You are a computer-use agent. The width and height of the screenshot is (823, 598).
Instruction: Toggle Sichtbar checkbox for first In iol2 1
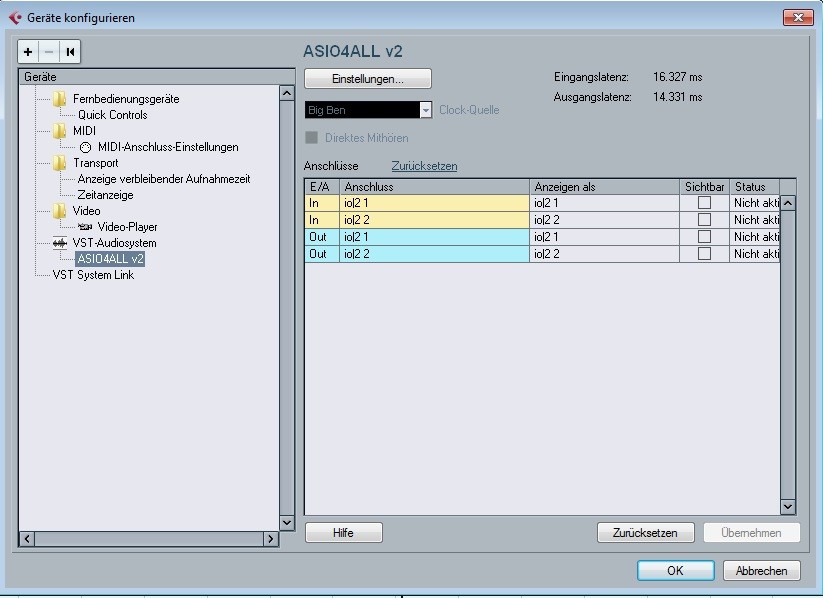[x=704, y=203]
